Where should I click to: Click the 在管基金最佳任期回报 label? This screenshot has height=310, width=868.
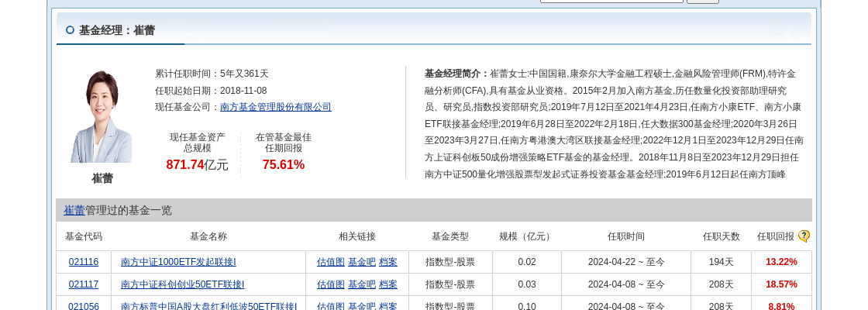pos(284,143)
